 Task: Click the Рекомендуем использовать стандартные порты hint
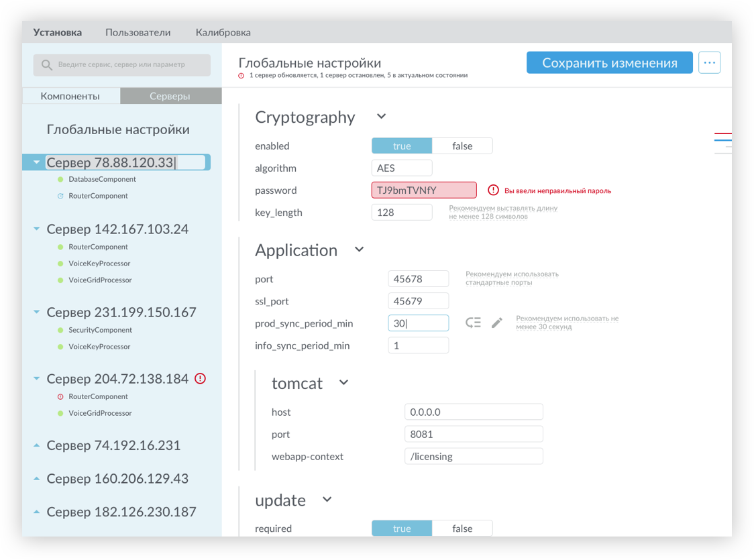(x=512, y=278)
